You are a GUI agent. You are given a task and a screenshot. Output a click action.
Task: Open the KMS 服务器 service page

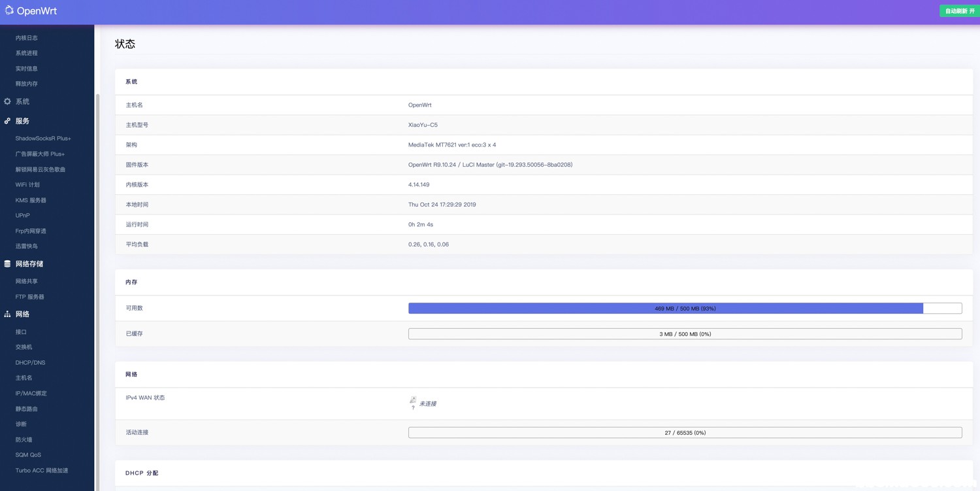tap(32, 200)
